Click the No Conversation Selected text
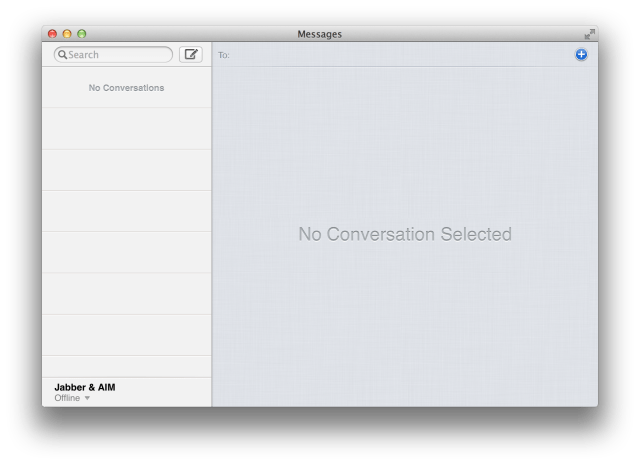The image size is (640, 465). pyautogui.click(x=405, y=235)
